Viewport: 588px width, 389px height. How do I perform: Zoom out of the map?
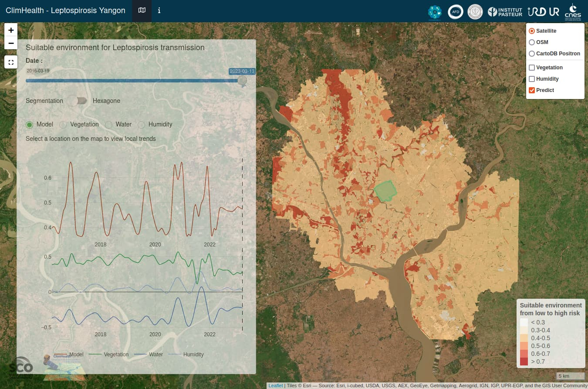pyautogui.click(x=11, y=43)
